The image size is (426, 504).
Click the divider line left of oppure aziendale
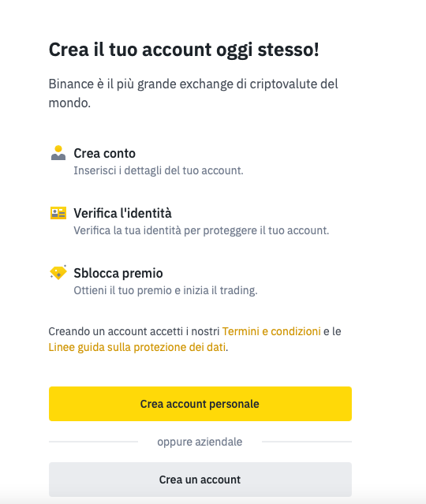(x=93, y=442)
